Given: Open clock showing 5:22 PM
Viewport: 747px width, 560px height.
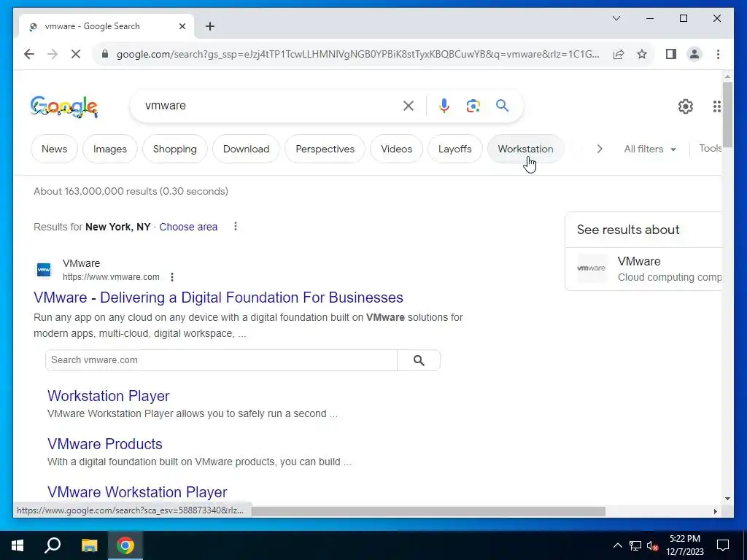Looking at the screenshot, I should pyautogui.click(x=684, y=545).
